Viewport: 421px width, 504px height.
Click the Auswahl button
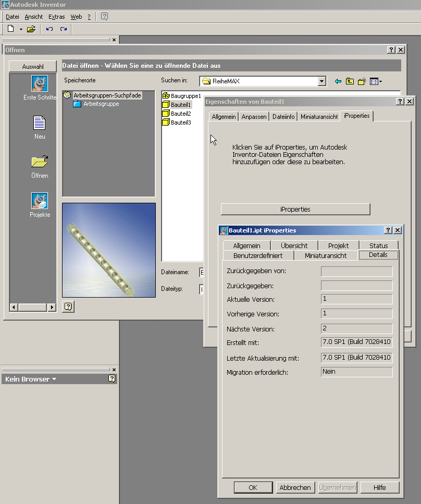coord(33,67)
